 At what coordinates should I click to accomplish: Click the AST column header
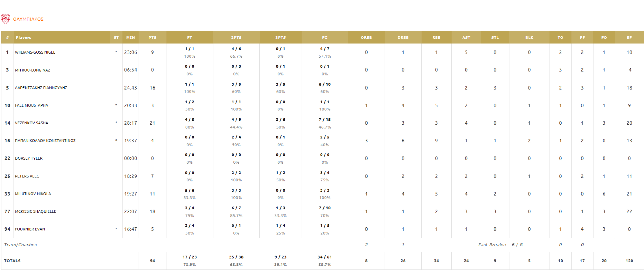466,37
